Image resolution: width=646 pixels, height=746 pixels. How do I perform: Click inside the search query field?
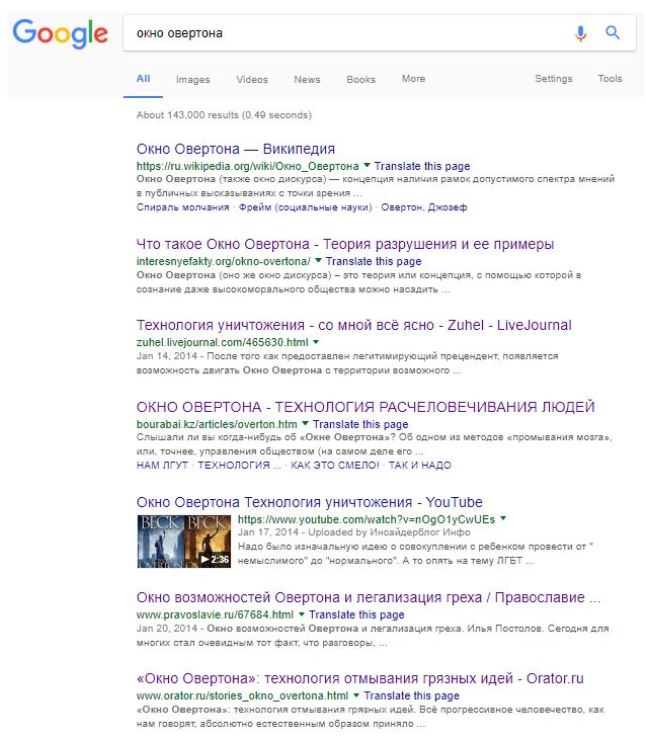pos(340,33)
